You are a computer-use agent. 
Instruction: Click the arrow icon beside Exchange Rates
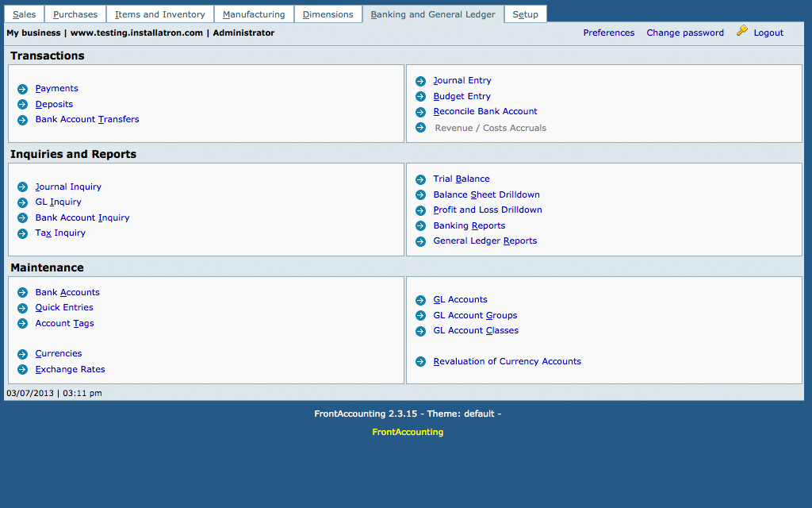tap(22, 370)
